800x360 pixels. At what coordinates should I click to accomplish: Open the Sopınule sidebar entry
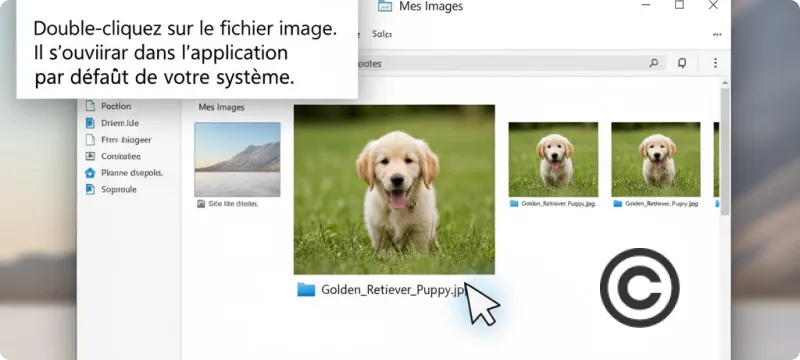(x=111, y=189)
